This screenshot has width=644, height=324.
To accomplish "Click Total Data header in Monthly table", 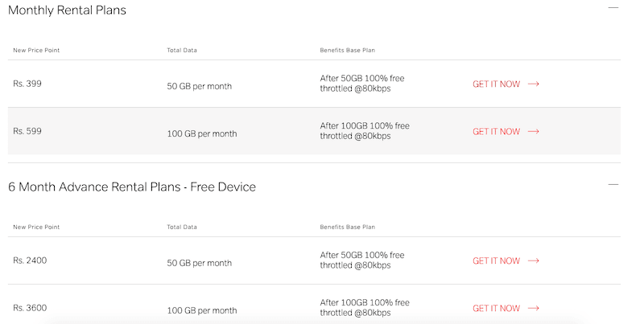I will (182, 51).
